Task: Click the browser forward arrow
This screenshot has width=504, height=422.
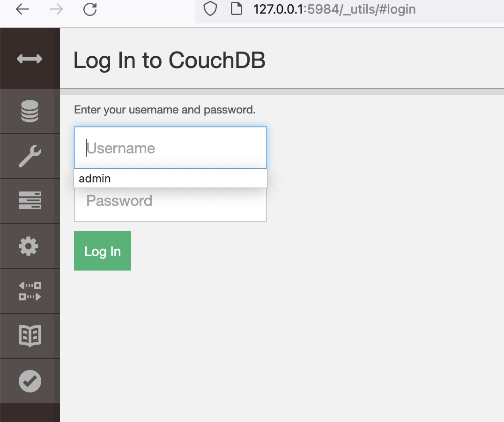Action: pos(56,9)
